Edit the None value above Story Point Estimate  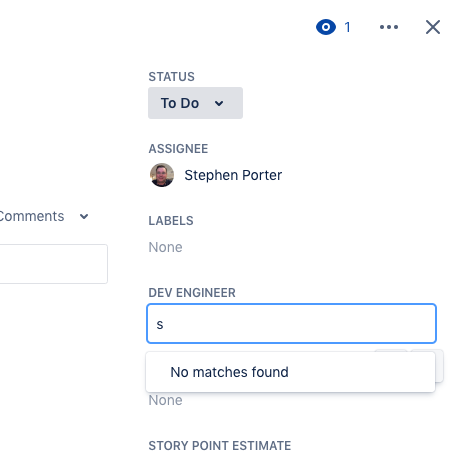[x=165, y=400]
